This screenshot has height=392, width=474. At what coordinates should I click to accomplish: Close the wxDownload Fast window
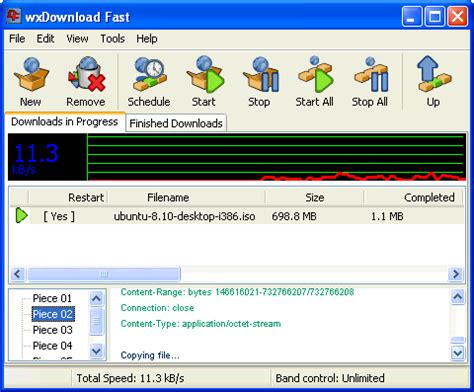(x=457, y=16)
